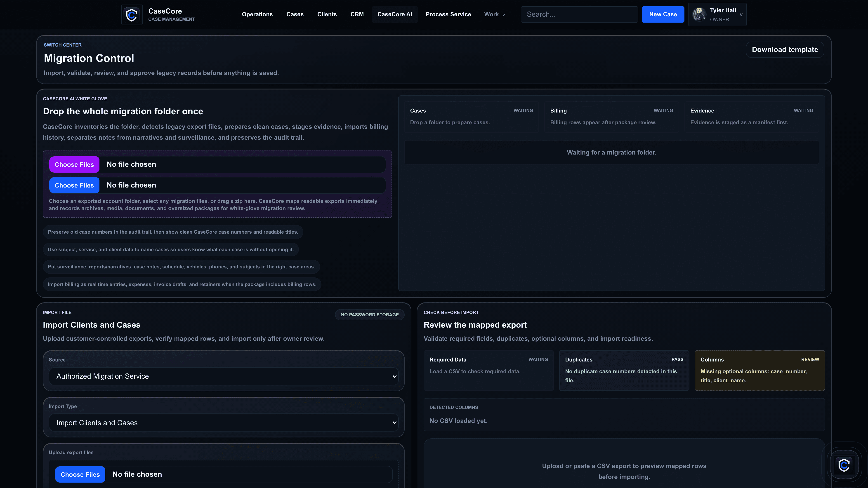The image size is (868, 488).
Task: Click the CaseCore Case Management brand text
Action: point(172,14)
